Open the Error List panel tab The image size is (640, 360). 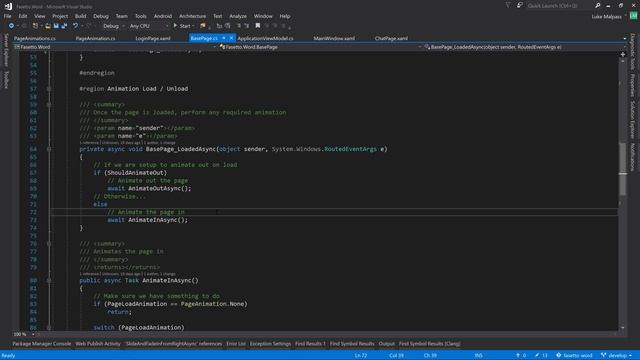point(236,344)
